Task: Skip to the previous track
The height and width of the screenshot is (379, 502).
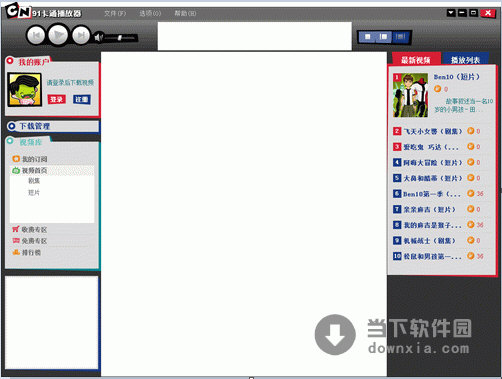Action: pos(36,35)
